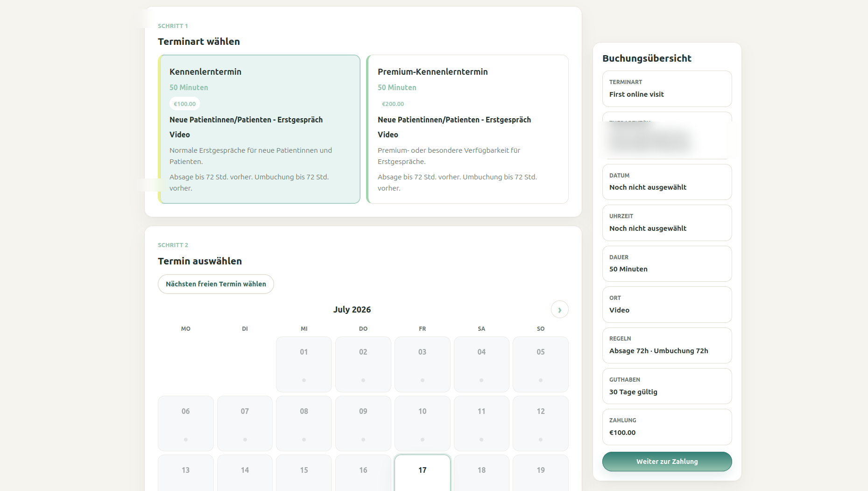Click the Buchungsübersicht heading
Screen dimensions: 868x491
click(x=647, y=58)
